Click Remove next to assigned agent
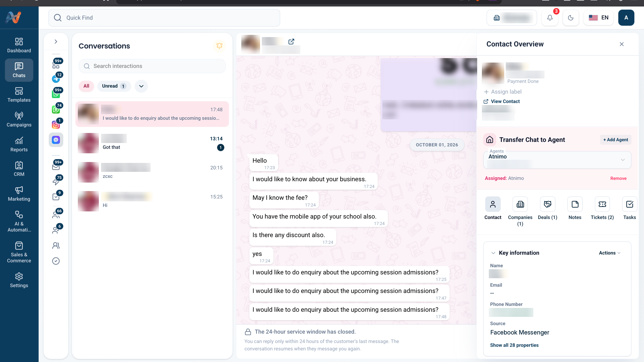 pos(618,178)
